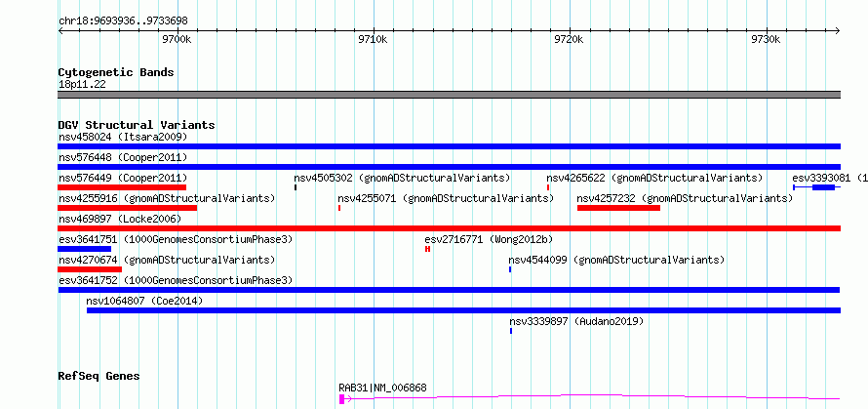Select the Cytogenetic Bands track title

(x=116, y=72)
